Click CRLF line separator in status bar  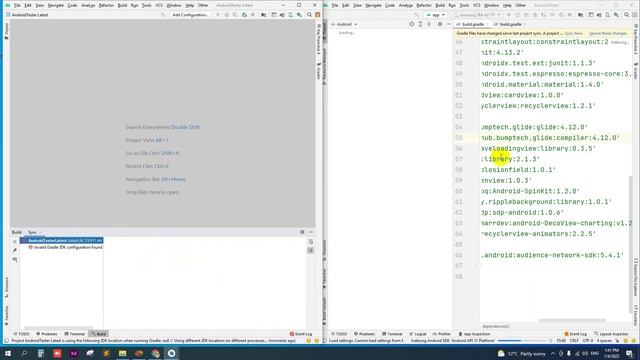pyautogui.click(x=574, y=340)
